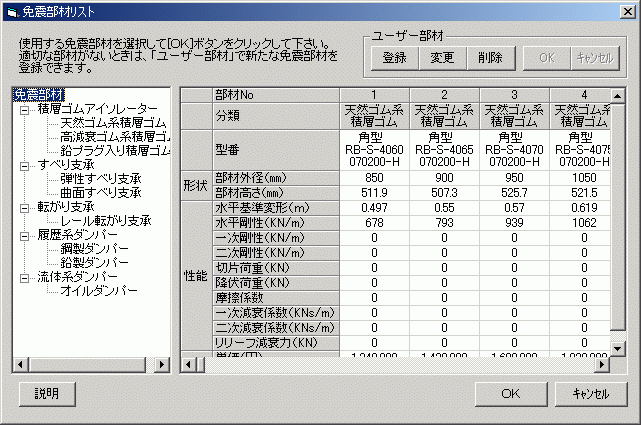Image resolution: width=641 pixels, height=425 pixels.
Task: Select 天然ゴム系積層ゴム in the tree
Action: (x=113, y=123)
